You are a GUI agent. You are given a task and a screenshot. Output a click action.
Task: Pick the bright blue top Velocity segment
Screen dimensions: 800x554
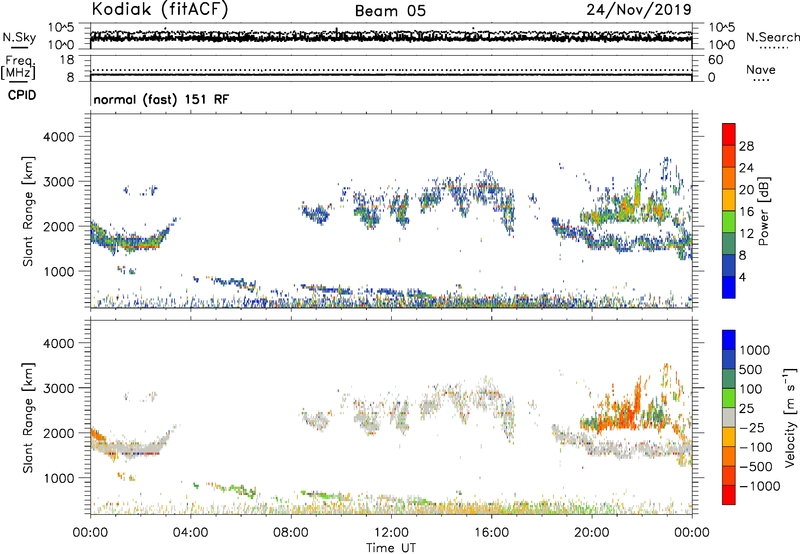click(729, 340)
